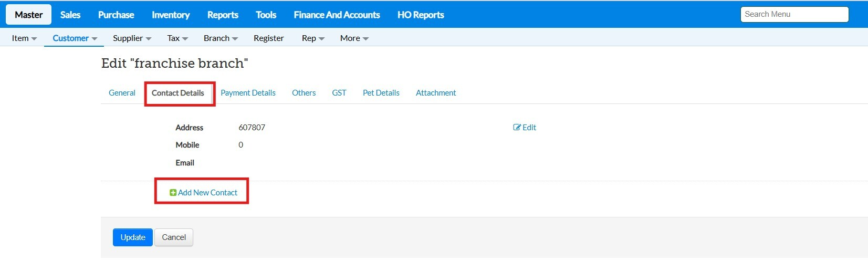Click the Cancel button
Viewport: 868px width, 261px height.
click(174, 237)
